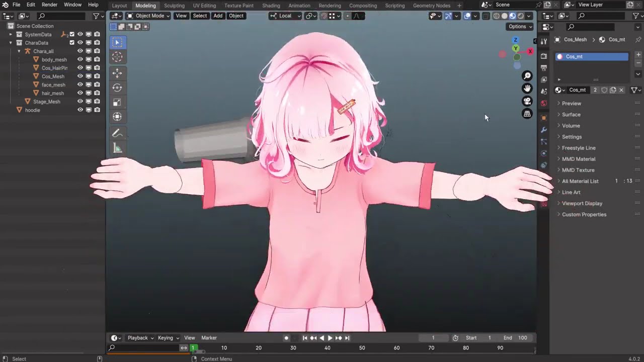Expand the Surface panel
Image resolution: width=644 pixels, height=362 pixels.
click(x=571, y=115)
